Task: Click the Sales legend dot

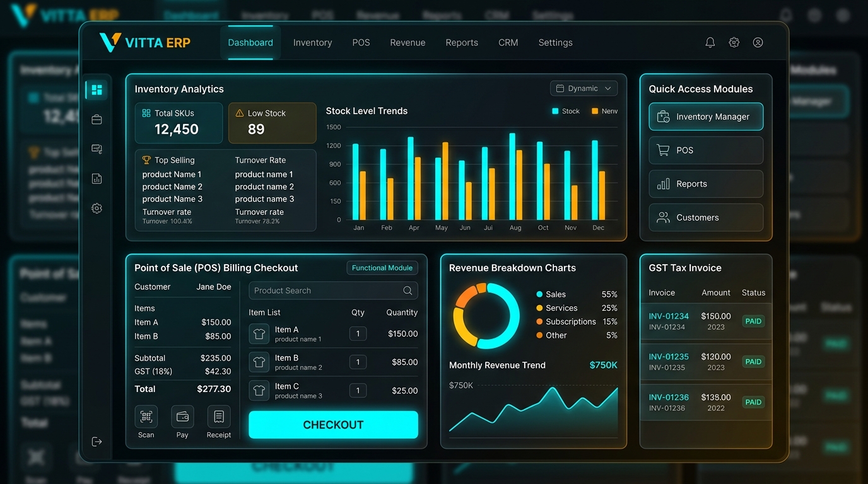Action: (x=539, y=294)
